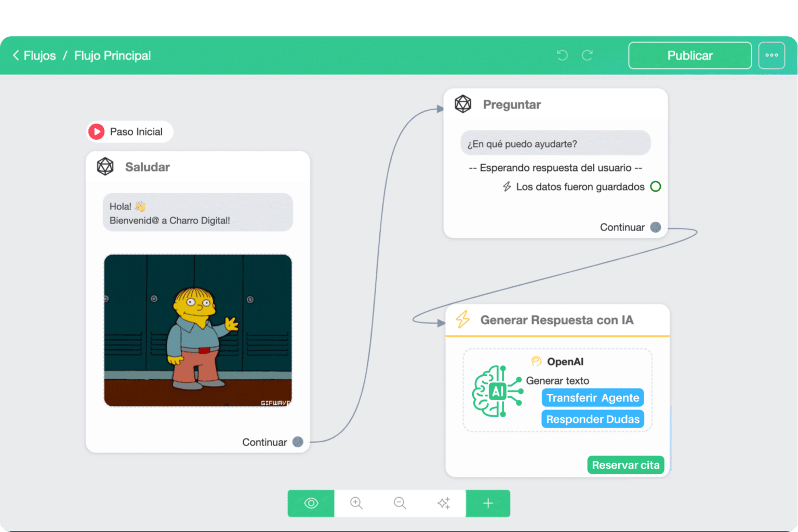Click the Saludar node polyhedron icon
The width and height of the screenshot is (798, 532).
105,167
